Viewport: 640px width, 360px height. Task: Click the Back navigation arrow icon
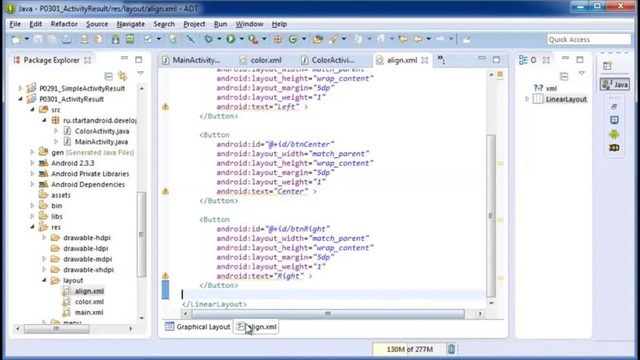click(x=418, y=39)
